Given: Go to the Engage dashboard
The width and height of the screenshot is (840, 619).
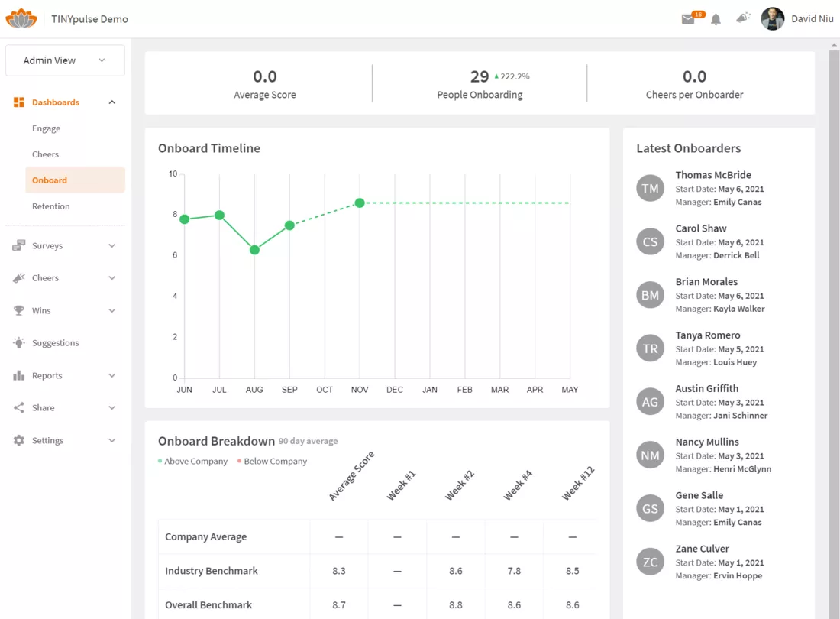Looking at the screenshot, I should [46, 128].
